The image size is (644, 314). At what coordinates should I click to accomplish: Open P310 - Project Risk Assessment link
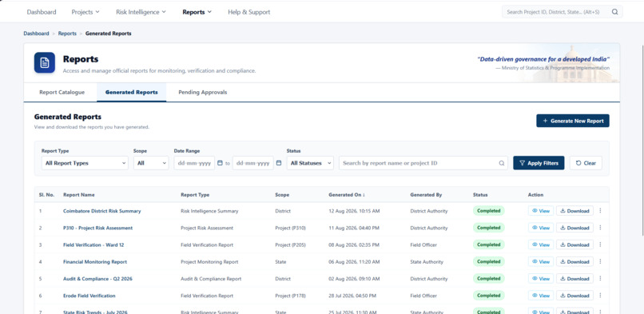97,228
